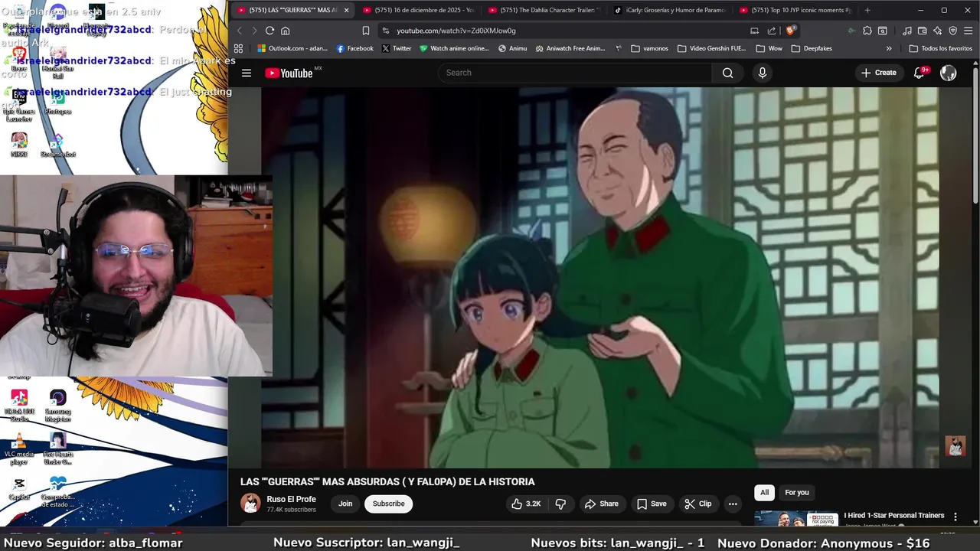Image resolution: width=980 pixels, height=551 pixels.
Task: Dislike the video with thumbs down
Action: point(560,504)
